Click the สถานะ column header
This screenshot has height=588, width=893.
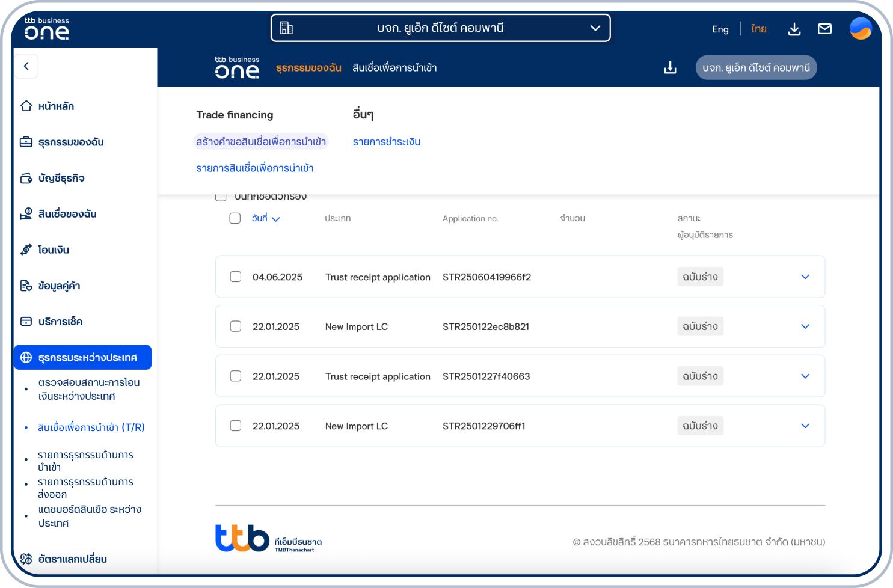(x=689, y=218)
